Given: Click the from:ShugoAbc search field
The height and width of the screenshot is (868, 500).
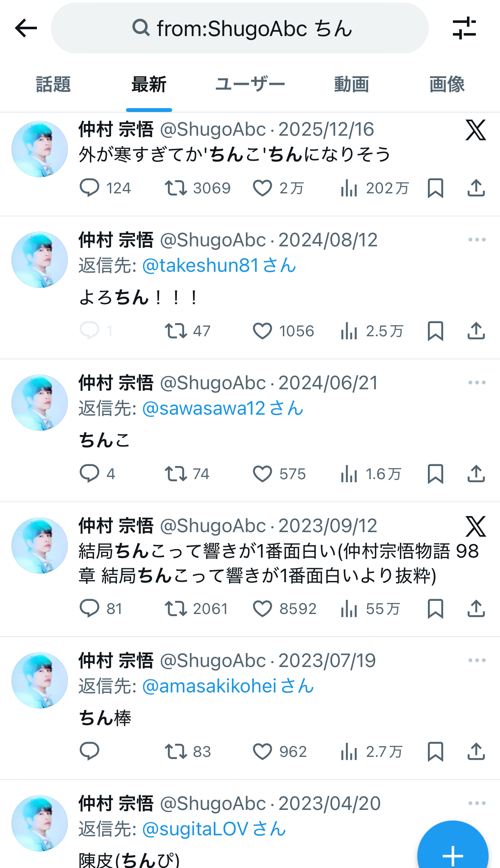Looking at the screenshot, I should click(240, 28).
